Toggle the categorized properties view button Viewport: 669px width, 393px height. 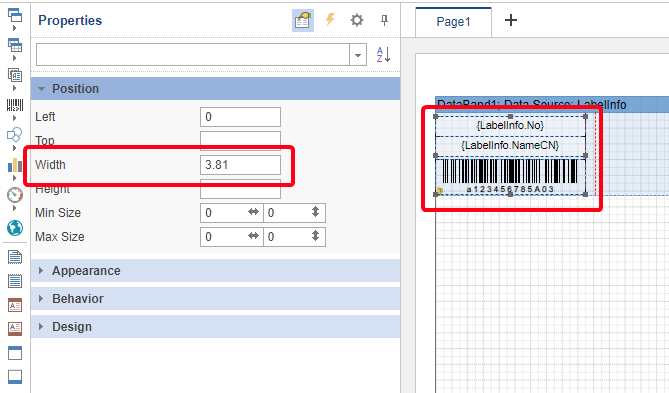pos(303,20)
